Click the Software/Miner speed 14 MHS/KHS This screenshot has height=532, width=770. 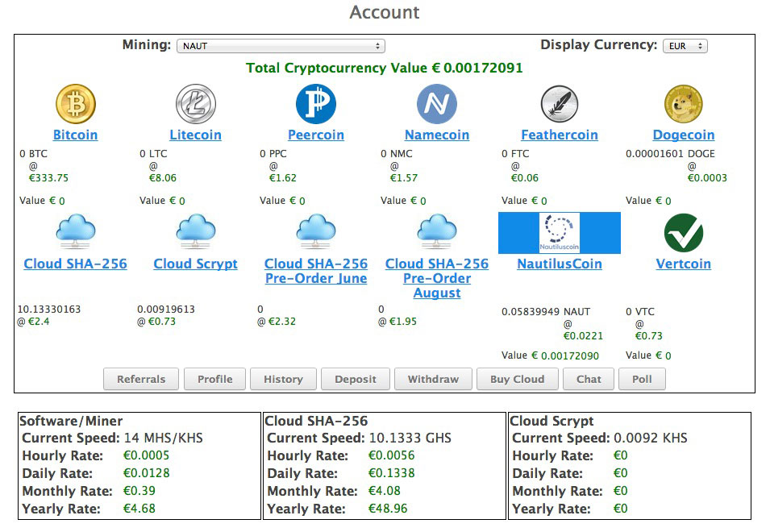coord(163,438)
